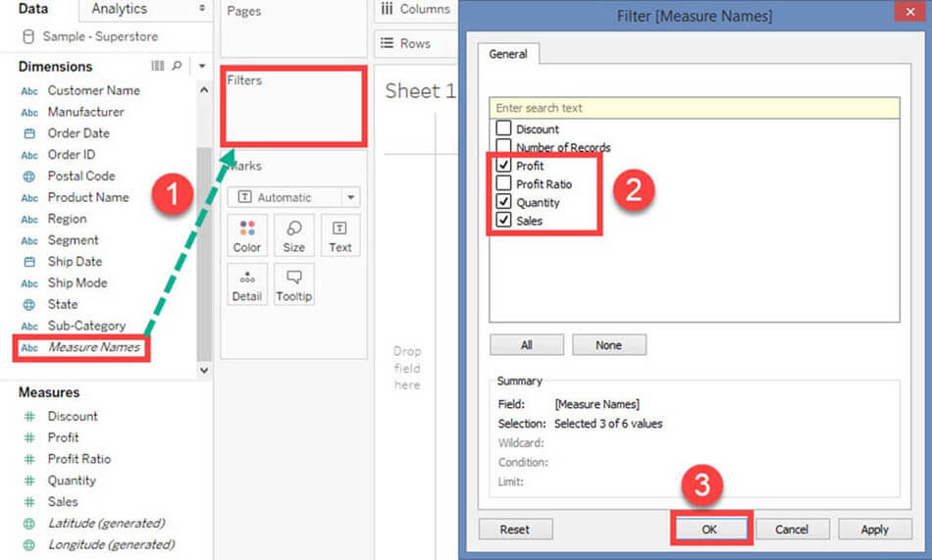This screenshot has height=560, width=932.
Task: Open the Analytics tab dropdown arrows
Action: tap(202, 9)
